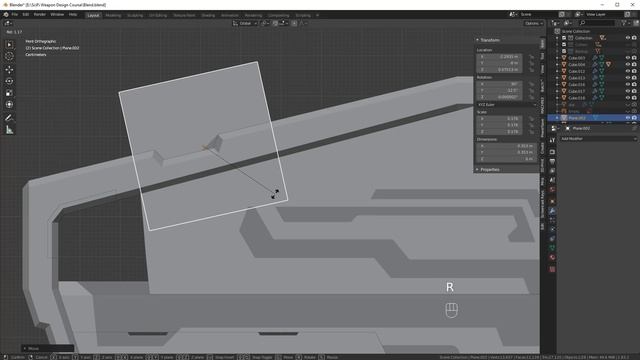Lock the Location X axis
The height and width of the screenshot is (360, 640).
pyautogui.click(x=531, y=57)
